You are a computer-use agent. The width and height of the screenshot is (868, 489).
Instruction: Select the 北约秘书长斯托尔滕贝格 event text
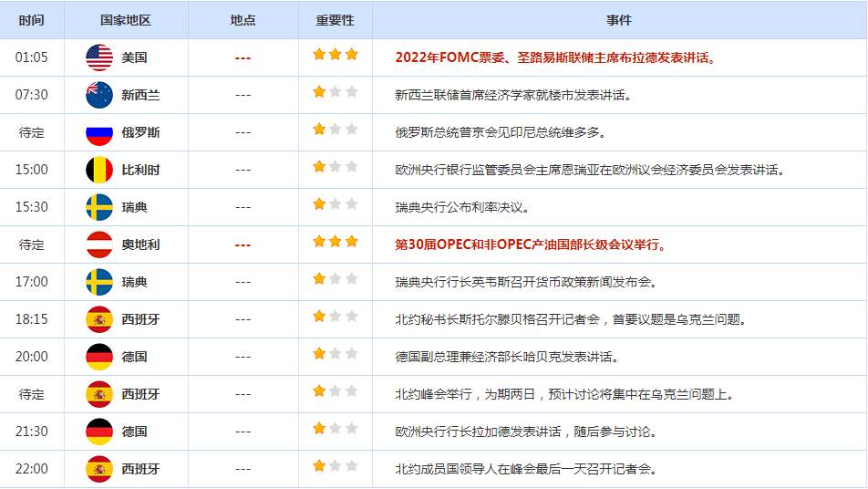pos(572,319)
